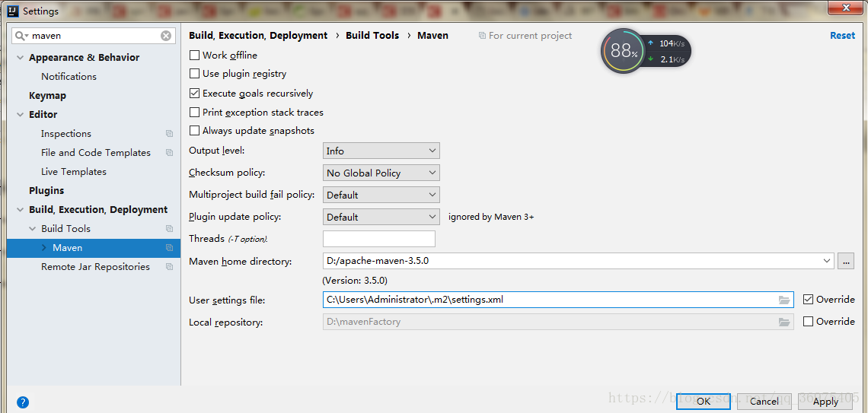The width and height of the screenshot is (868, 413).
Task: Open the help question mark icon
Action: point(23,402)
